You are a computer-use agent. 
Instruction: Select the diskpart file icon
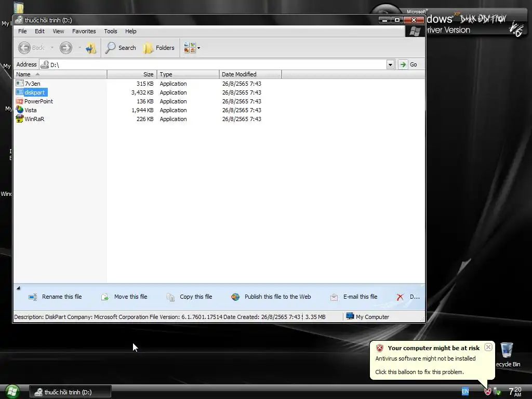point(20,92)
